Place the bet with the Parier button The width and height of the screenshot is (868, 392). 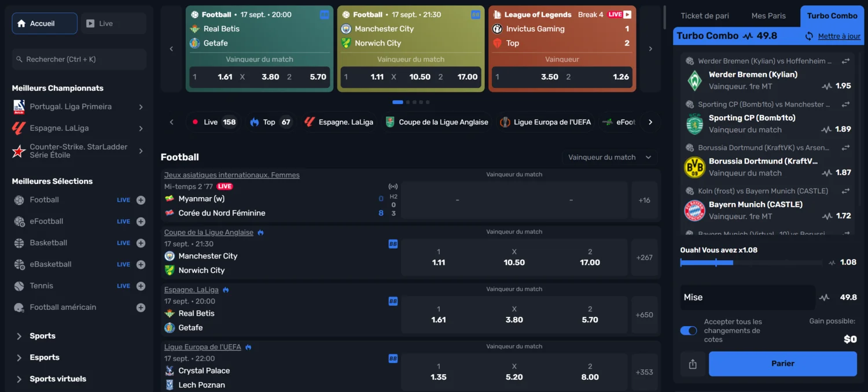(x=783, y=364)
